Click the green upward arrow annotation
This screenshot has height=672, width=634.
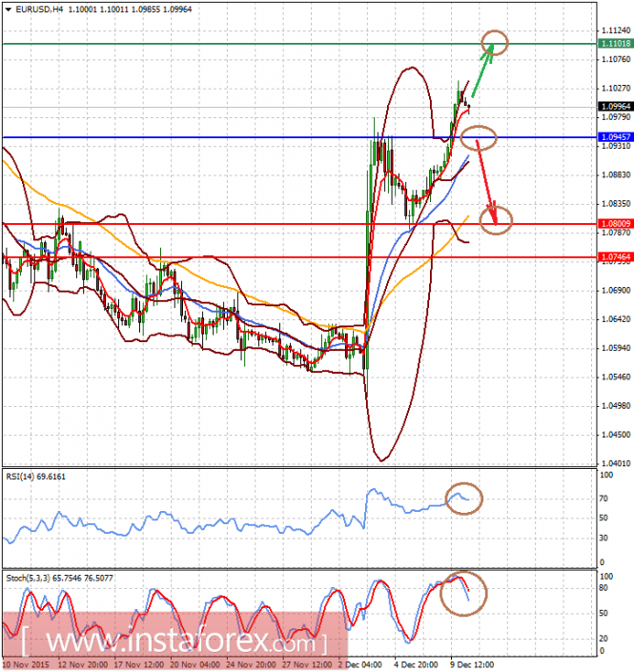pos(482,71)
